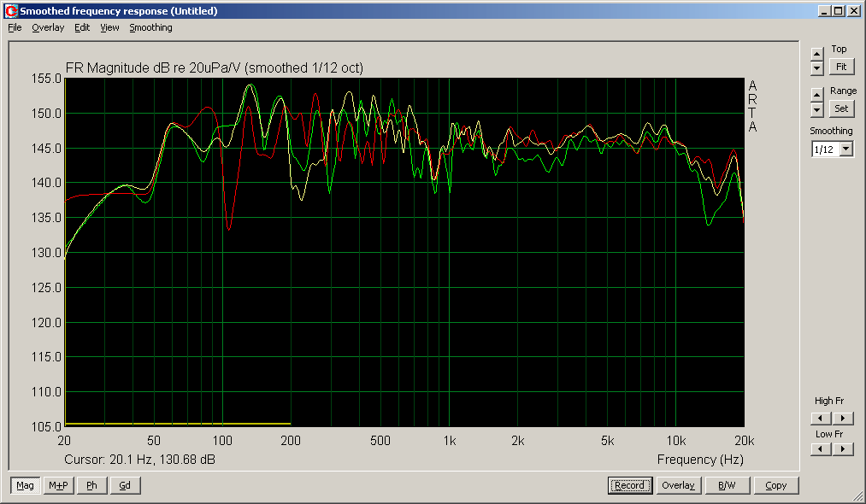Open the File menu
The width and height of the screenshot is (866, 504).
coord(15,27)
